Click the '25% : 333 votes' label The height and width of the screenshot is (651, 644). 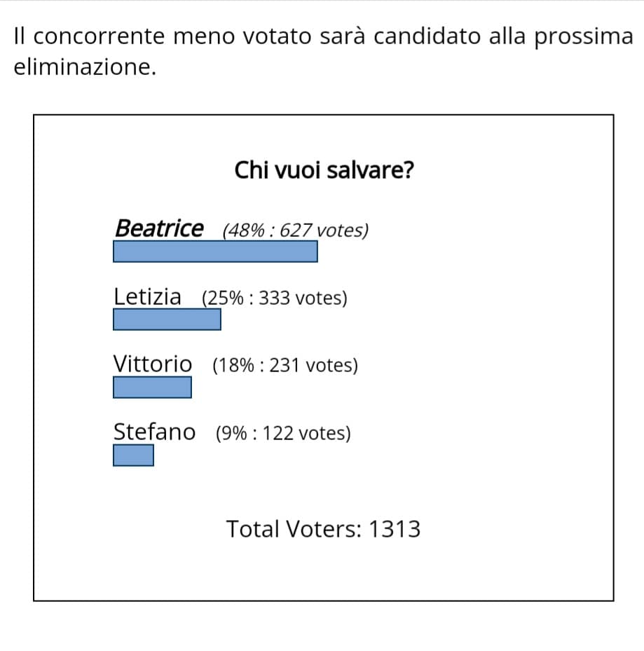click(x=275, y=298)
